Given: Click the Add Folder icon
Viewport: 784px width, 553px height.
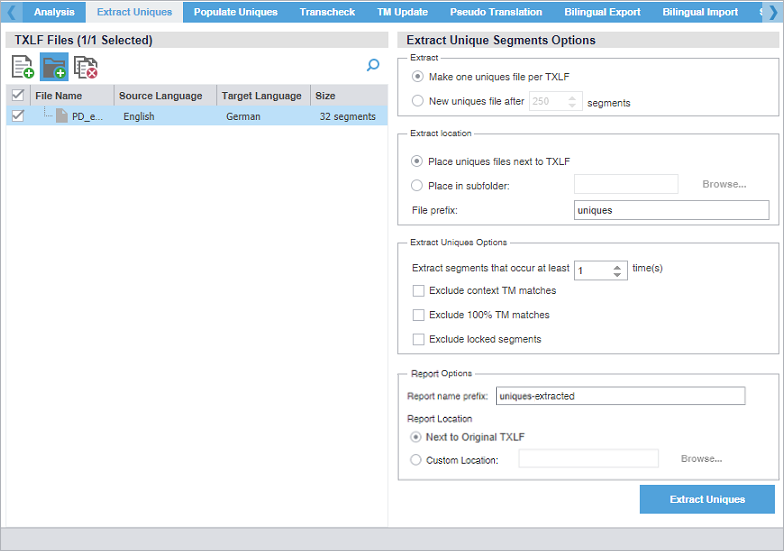Looking at the screenshot, I should pos(54,67).
